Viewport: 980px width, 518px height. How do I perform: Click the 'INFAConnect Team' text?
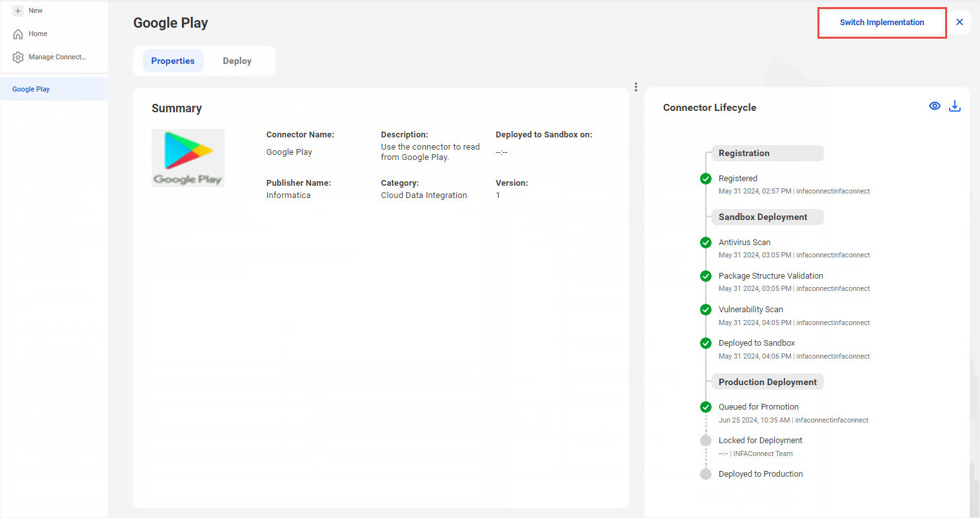(x=763, y=454)
